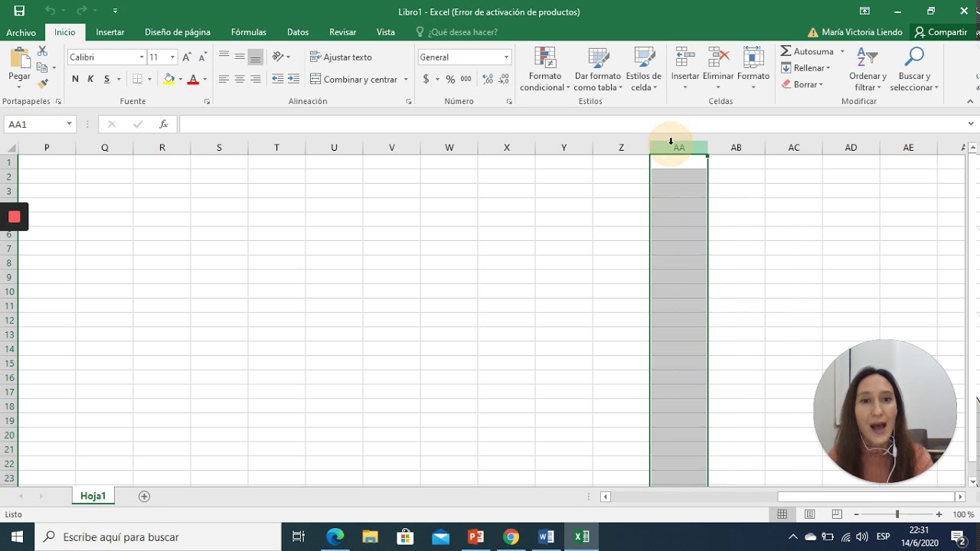Click the AutoSum (Autosuma) sigma icon
Viewport: 980px width, 551px height.
pos(786,51)
